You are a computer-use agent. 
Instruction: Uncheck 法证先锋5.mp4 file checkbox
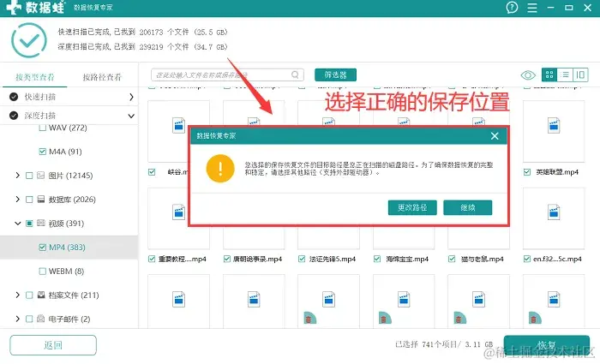[302, 260]
